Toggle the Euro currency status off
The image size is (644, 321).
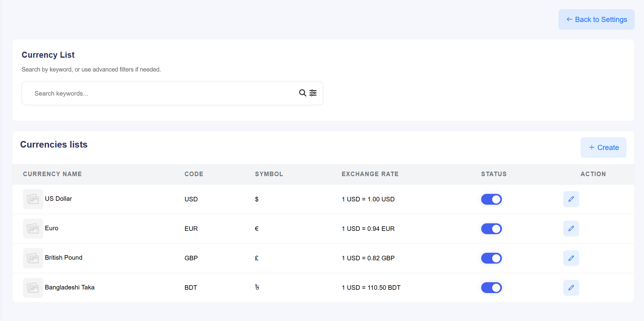pyautogui.click(x=491, y=228)
